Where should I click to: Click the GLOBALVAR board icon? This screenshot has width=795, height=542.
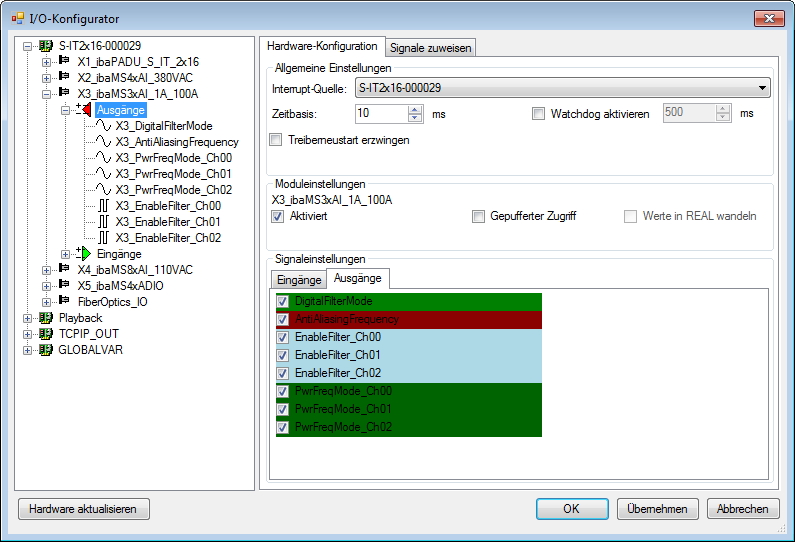(x=46, y=350)
